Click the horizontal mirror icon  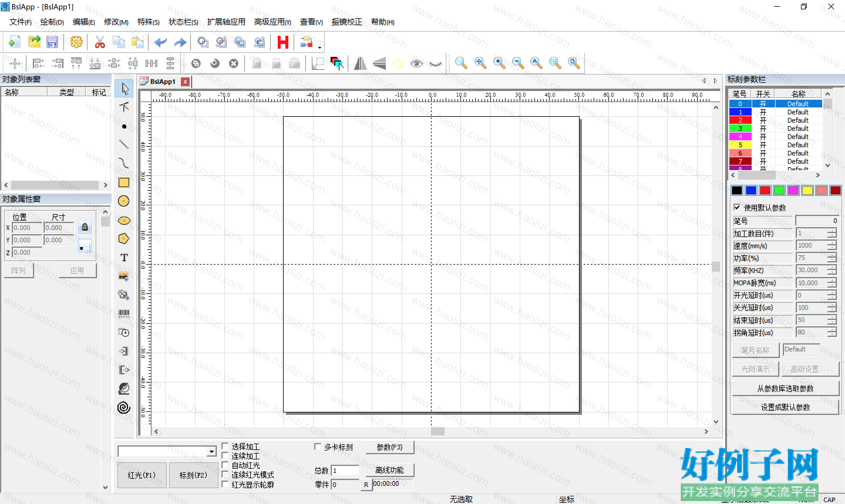(x=360, y=63)
